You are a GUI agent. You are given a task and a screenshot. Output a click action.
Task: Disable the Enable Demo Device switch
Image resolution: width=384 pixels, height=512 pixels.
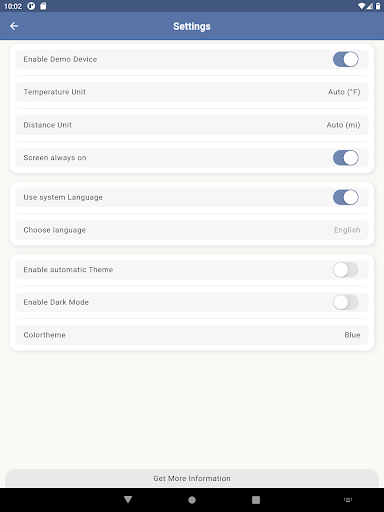(346, 59)
